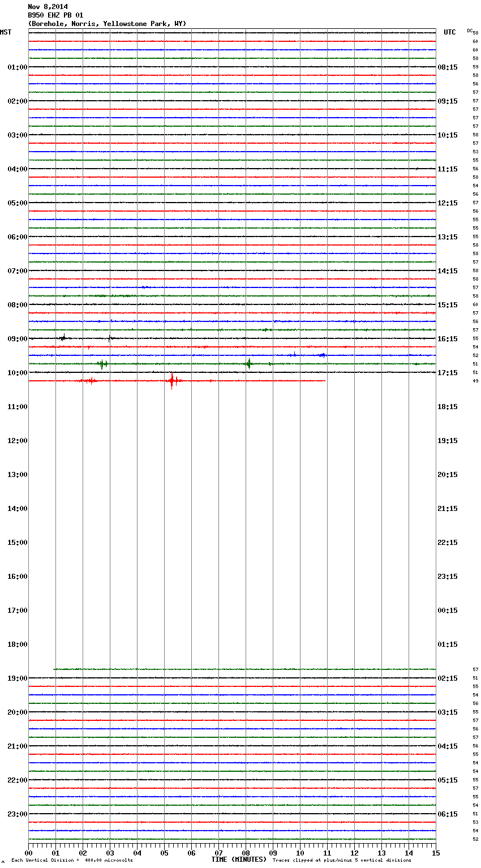Click the 'MST' time zone header
The width and height of the screenshot is (481, 868).
[x=6, y=32]
